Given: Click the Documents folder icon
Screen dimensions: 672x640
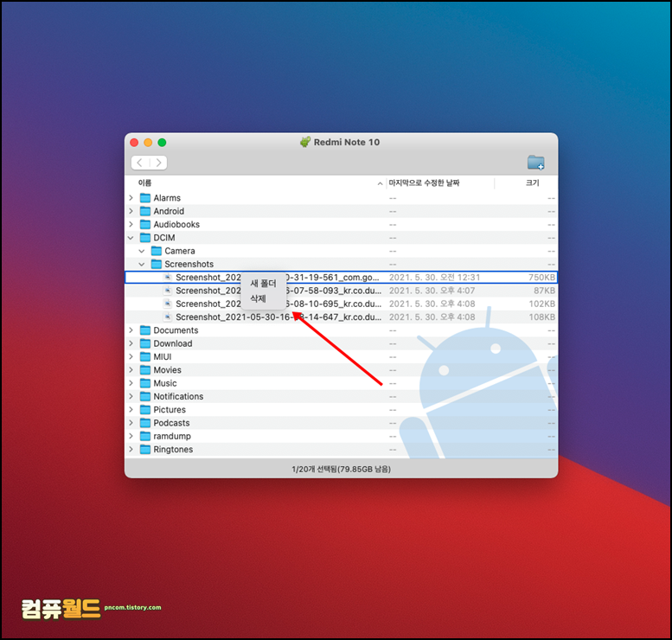Looking at the screenshot, I should tap(145, 330).
